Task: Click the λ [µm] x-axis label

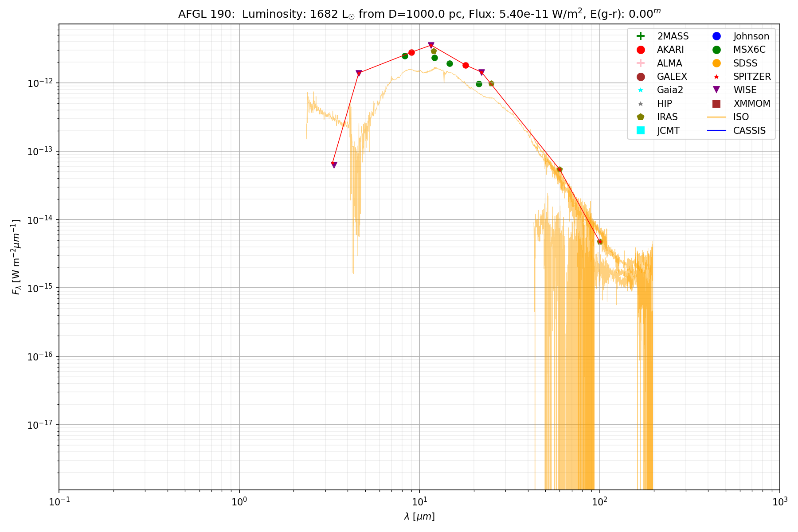Action: point(419,516)
